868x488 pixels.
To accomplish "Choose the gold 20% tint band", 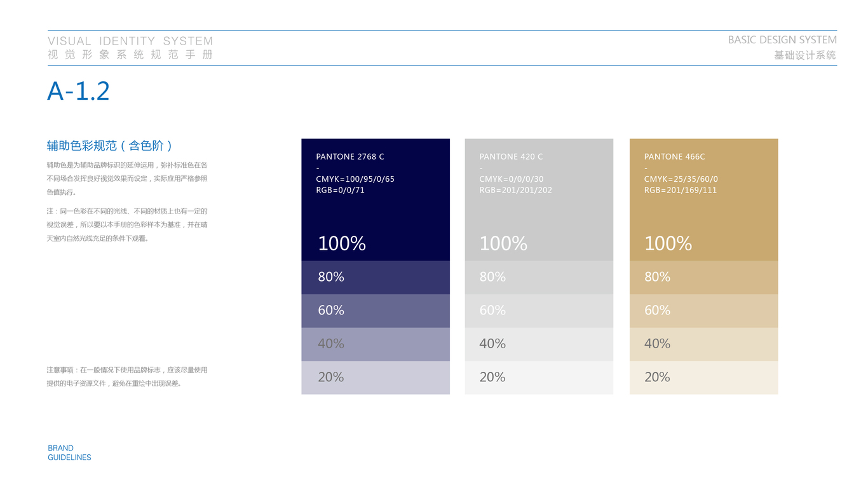I will coord(703,377).
